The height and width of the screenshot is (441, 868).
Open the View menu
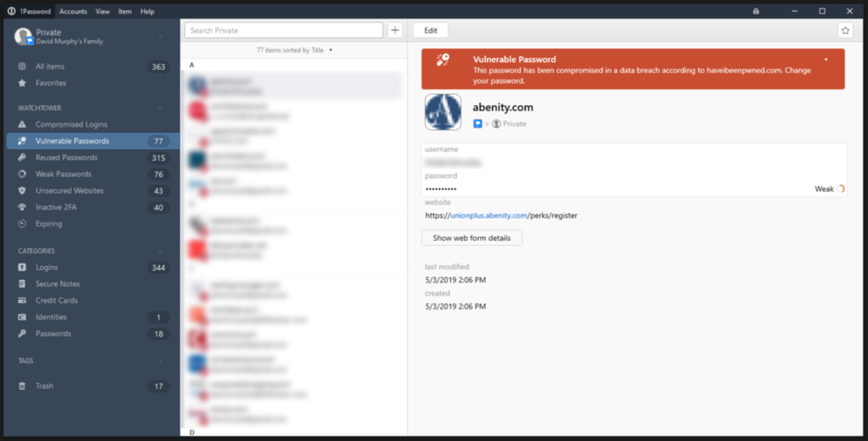pos(102,12)
